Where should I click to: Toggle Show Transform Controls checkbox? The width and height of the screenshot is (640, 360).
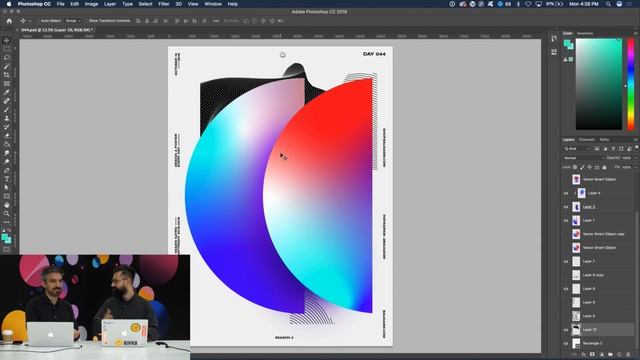pyautogui.click(x=86, y=21)
